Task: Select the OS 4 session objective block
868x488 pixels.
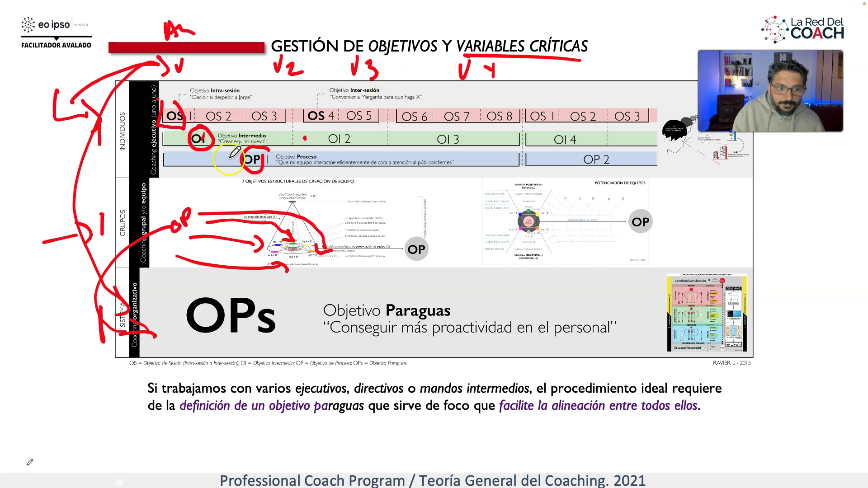Action: [x=320, y=116]
